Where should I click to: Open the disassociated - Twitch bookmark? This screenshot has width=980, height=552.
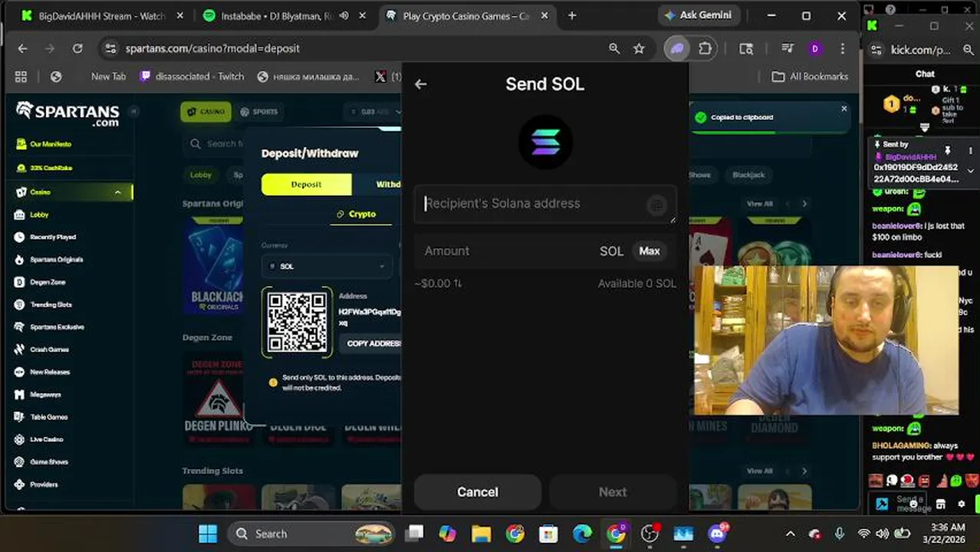(192, 77)
